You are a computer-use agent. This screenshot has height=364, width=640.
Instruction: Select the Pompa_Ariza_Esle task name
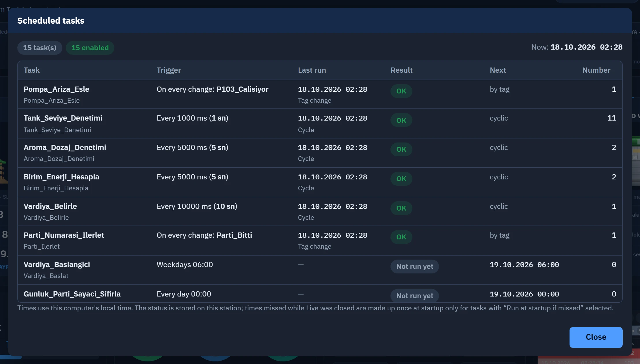pyautogui.click(x=56, y=89)
